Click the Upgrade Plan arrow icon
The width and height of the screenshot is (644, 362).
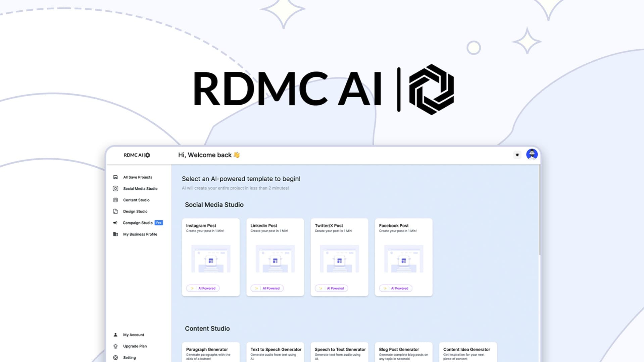115,346
